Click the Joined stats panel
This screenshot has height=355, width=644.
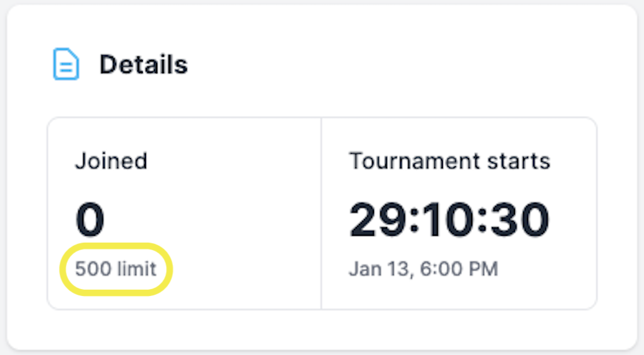(184, 213)
